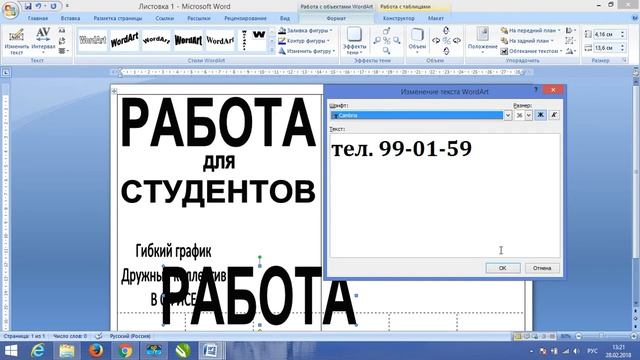Open Заливка фигуры (shape fill) menu
640x360 pixels.
pos(305,31)
